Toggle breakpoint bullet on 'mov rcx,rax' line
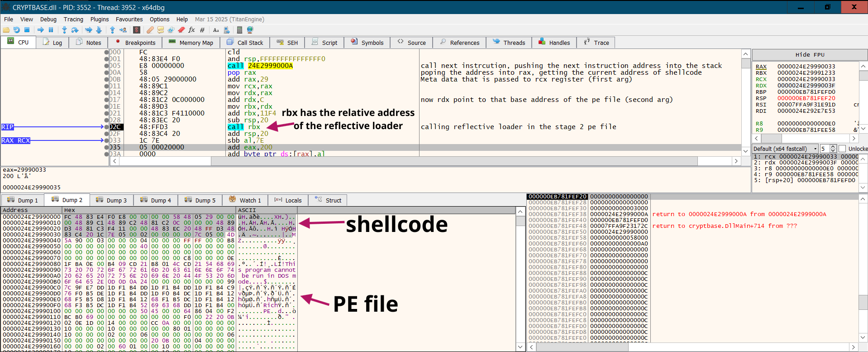 (x=107, y=86)
